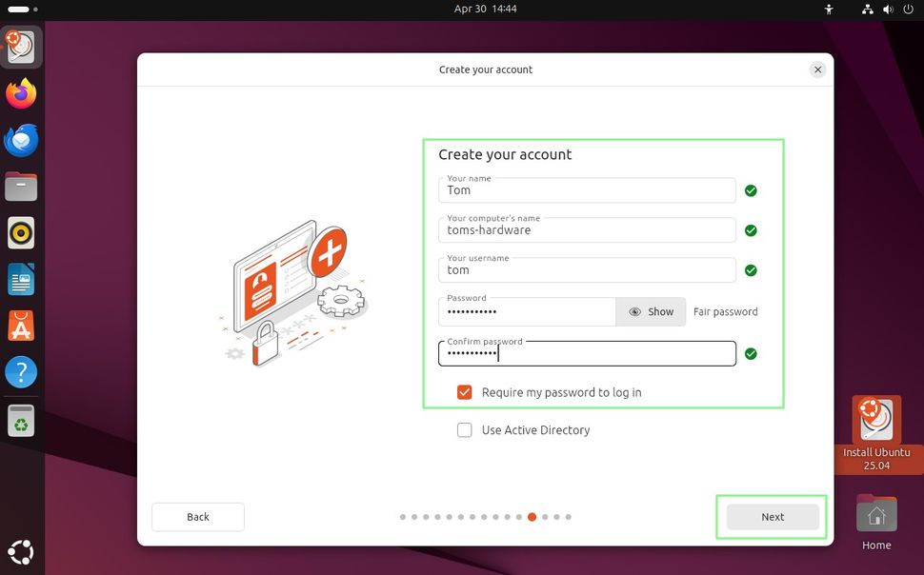Open the Files application

pos(21,187)
